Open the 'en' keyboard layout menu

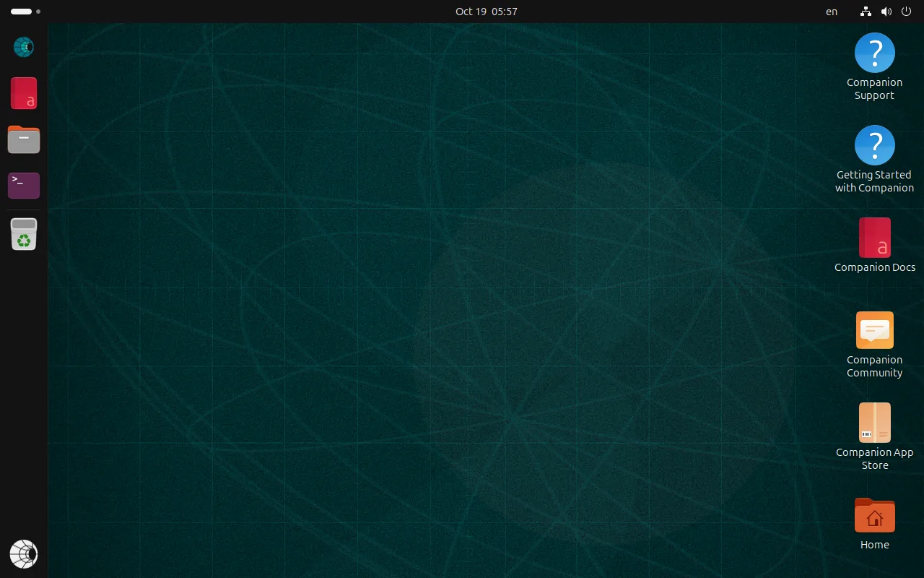pyautogui.click(x=832, y=12)
